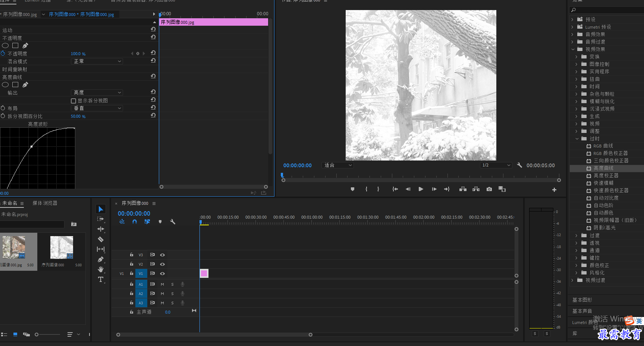Switch to the Media Browser tab

click(x=45, y=203)
